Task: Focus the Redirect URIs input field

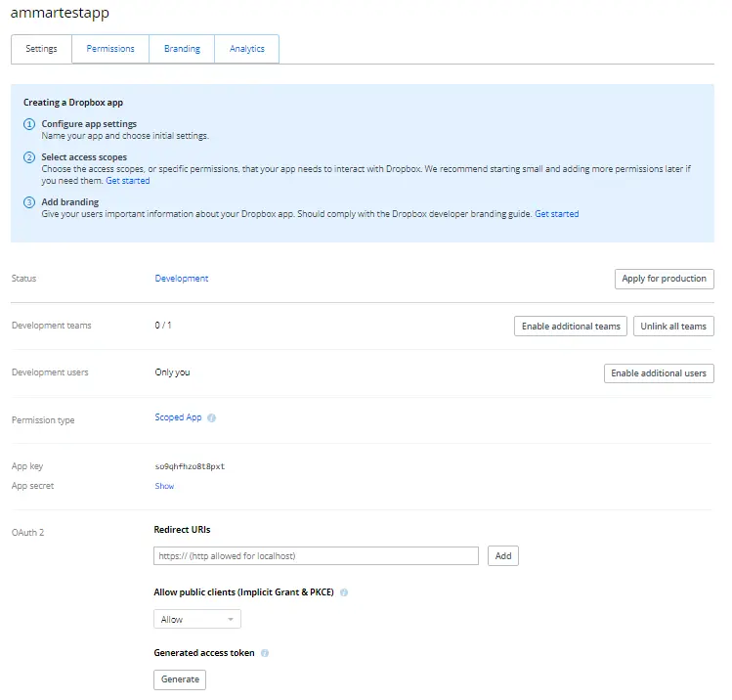Action: tap(316, 556)
